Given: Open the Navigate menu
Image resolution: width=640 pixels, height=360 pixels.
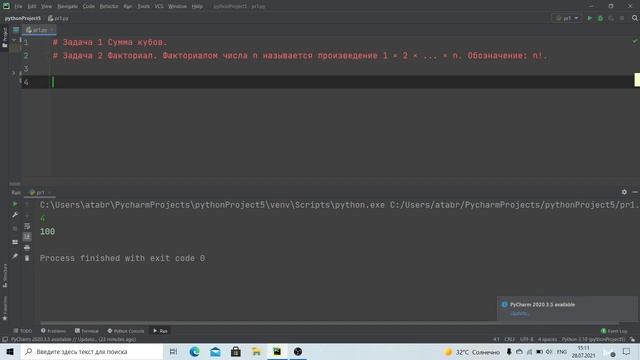Looking at the screenshot, I should click(x=67, y=7).
